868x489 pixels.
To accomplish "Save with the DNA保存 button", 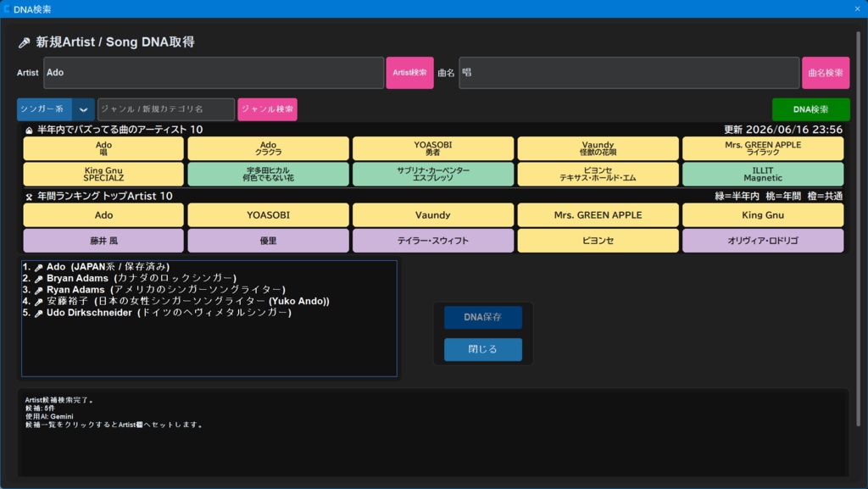I will [x=482, y=317].
